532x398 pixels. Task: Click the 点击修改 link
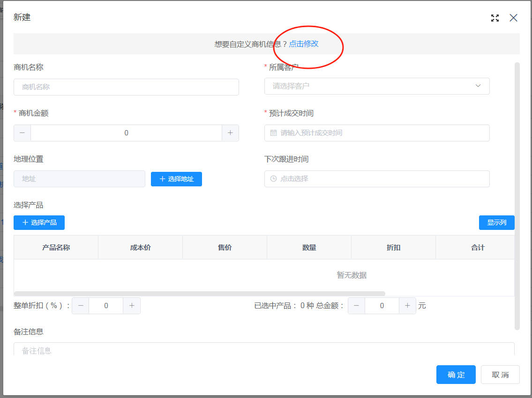(x=304, y=44)
